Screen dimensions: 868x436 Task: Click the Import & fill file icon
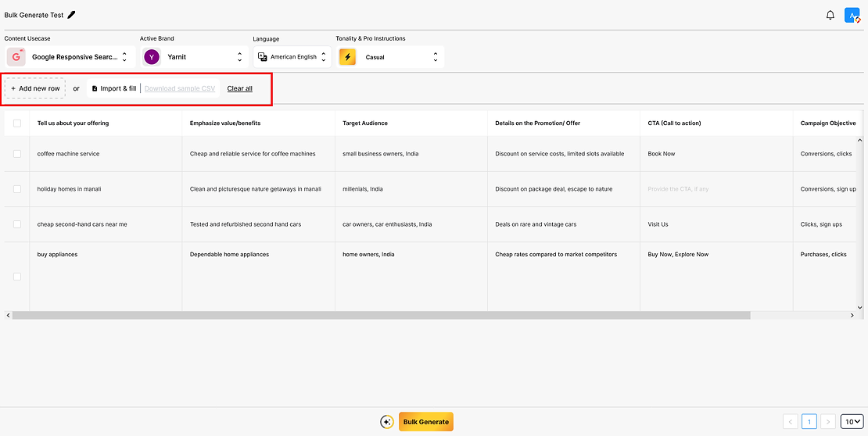click(x=95, y=88)
